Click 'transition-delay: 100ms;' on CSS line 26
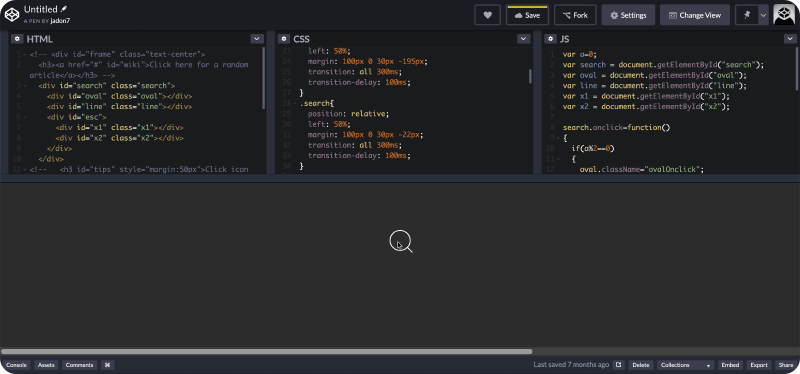 tap(359, 82)
